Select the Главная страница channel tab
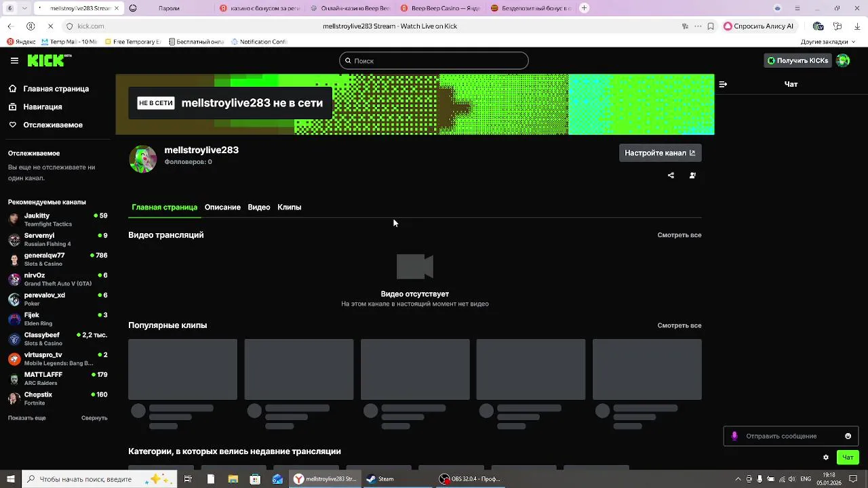 pos(164,207)
